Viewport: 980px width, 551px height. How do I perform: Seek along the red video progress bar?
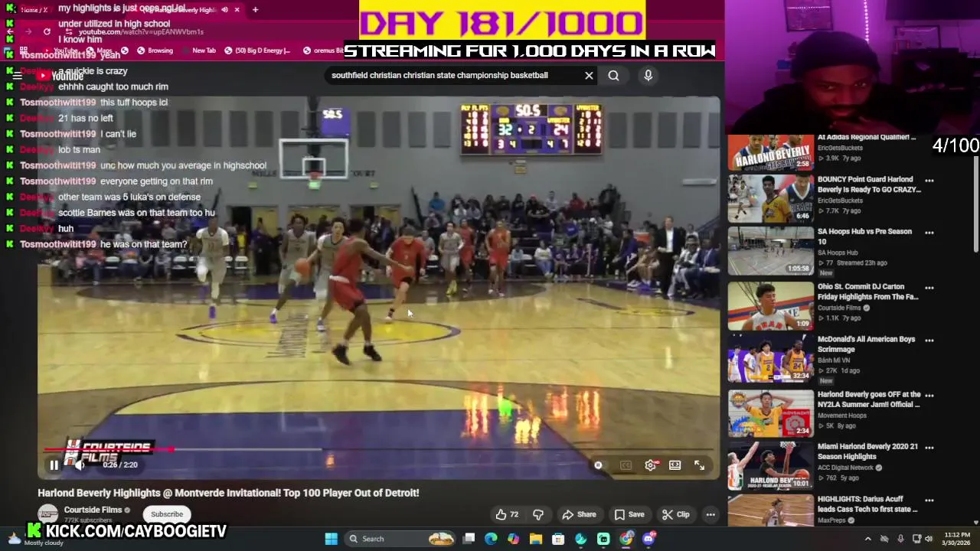[379, 450]
